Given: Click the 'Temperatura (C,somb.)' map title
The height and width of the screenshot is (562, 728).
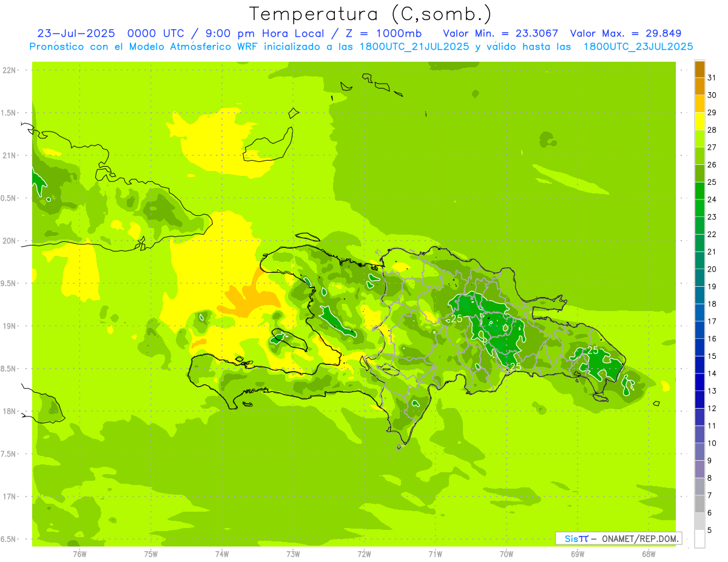Looking at the screenshot, I should tap(370, 15).
